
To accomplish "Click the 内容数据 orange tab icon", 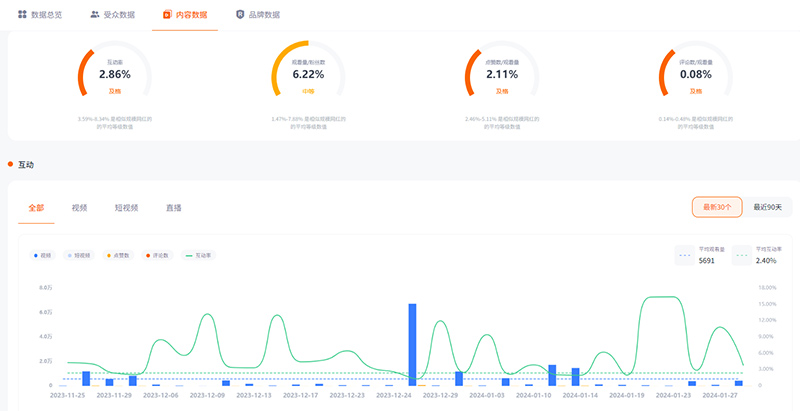I will point(167,15).
